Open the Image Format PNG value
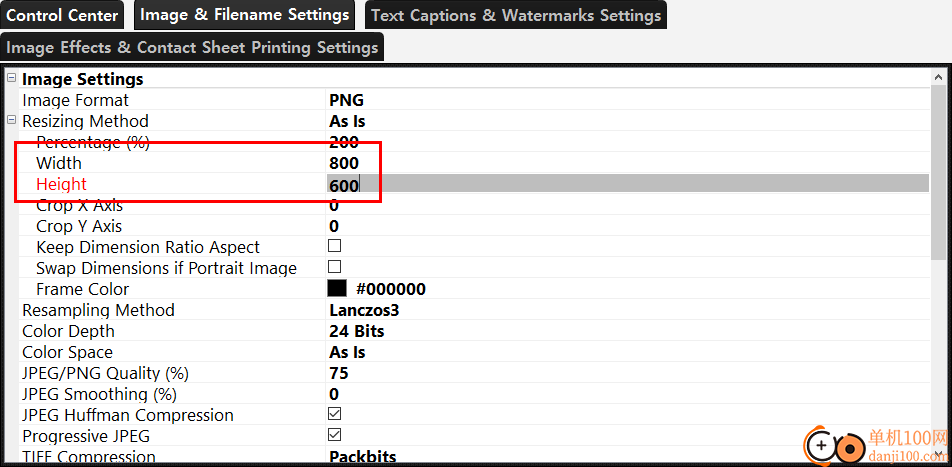The width and height of the screenshot is (952, 467). [347, 100]
